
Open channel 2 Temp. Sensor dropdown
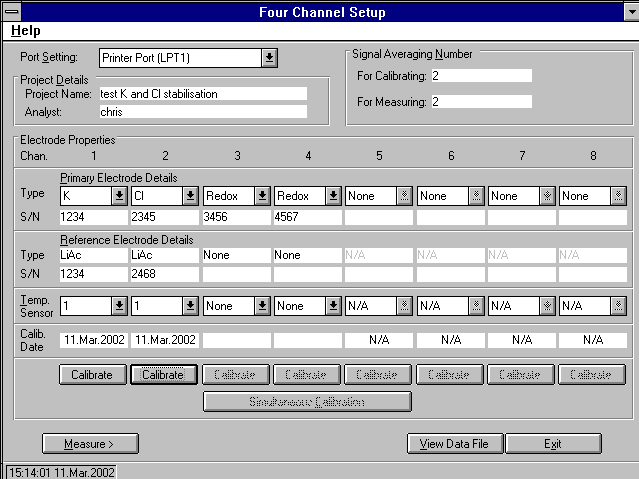click(x=190, y=306)
